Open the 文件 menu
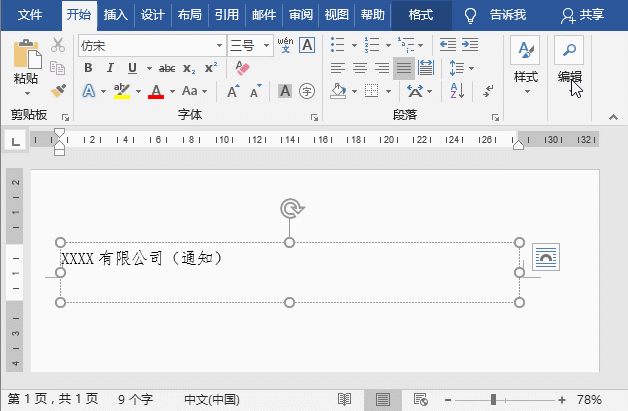Viewport: 628px width, 411px height. tap(30, 15)
